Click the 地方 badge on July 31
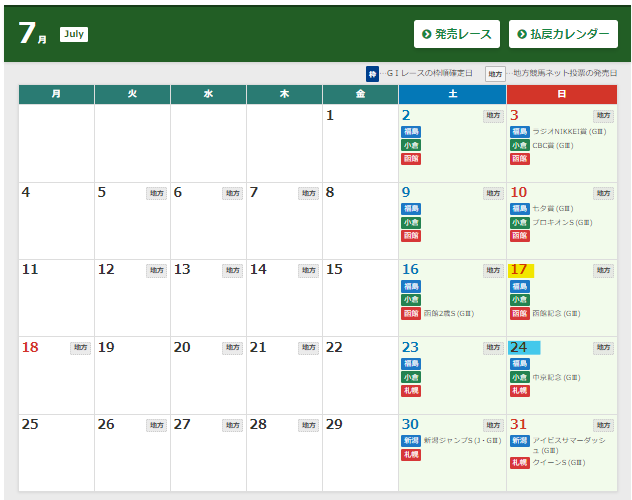 tap(603, 425)
